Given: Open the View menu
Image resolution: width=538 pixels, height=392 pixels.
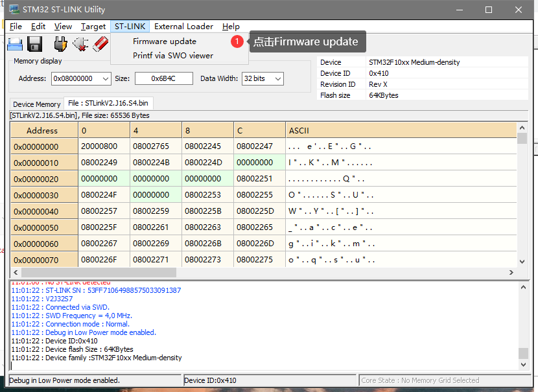Looking at the screenshot, I should tap(63, 27).
